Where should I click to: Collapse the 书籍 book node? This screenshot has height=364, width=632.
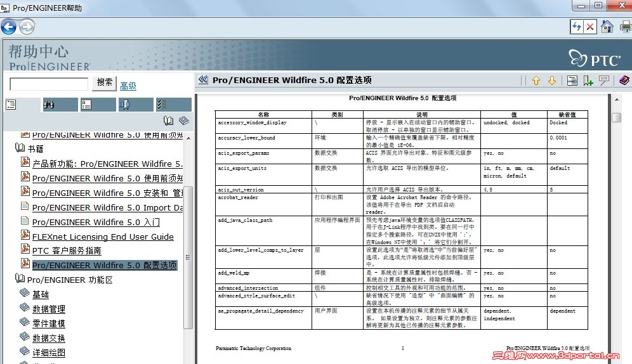click(x=20, y=147)
